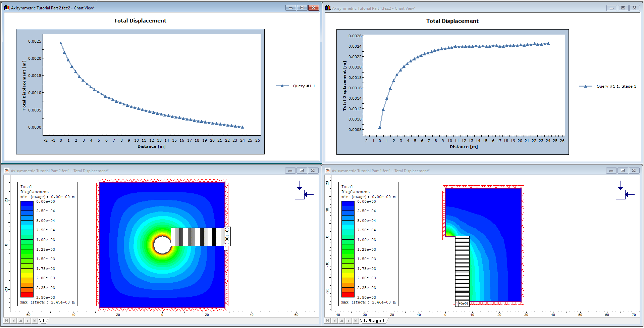Click the next-stage arrow icon below Part 2 model
The height and width of the screenshot is (328, 644).
[28, 321]
